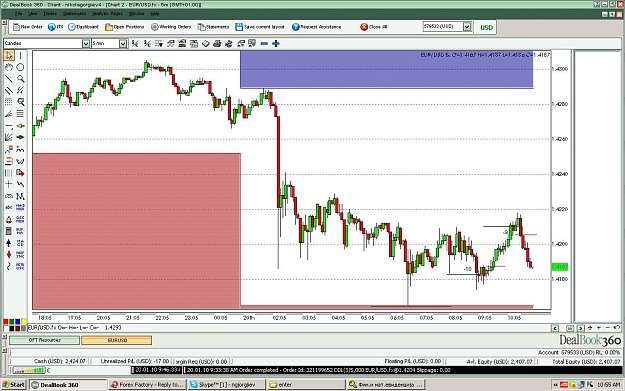Image resolution: width=625 pixels, height=391 pixels.
Task: Click 'Unrealized P/L (USD): -17.00' status text
Action: (135, 361)
